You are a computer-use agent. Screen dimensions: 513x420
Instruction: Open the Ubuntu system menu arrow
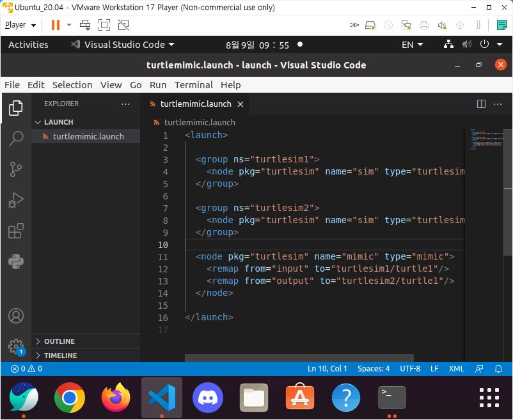[x=500, y=45]
